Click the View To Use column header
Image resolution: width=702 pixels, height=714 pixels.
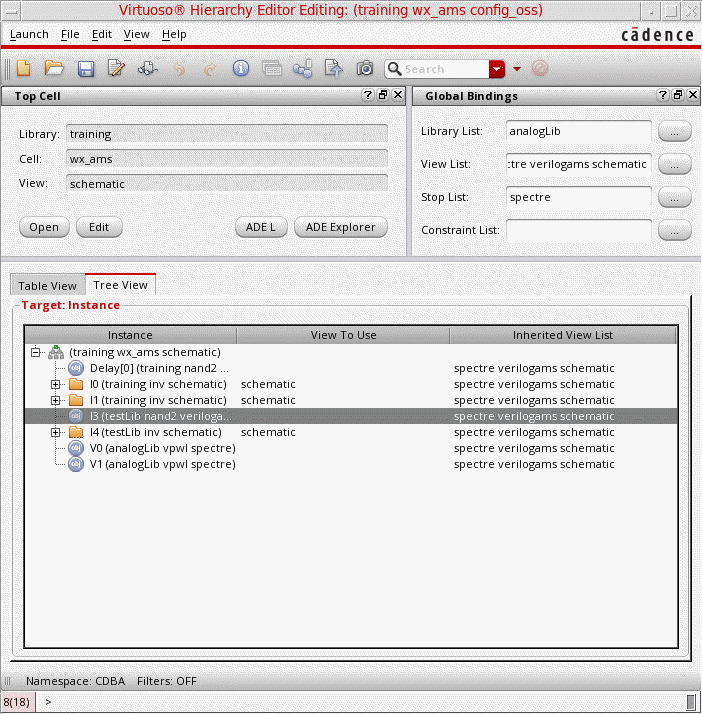pos(343,335)
